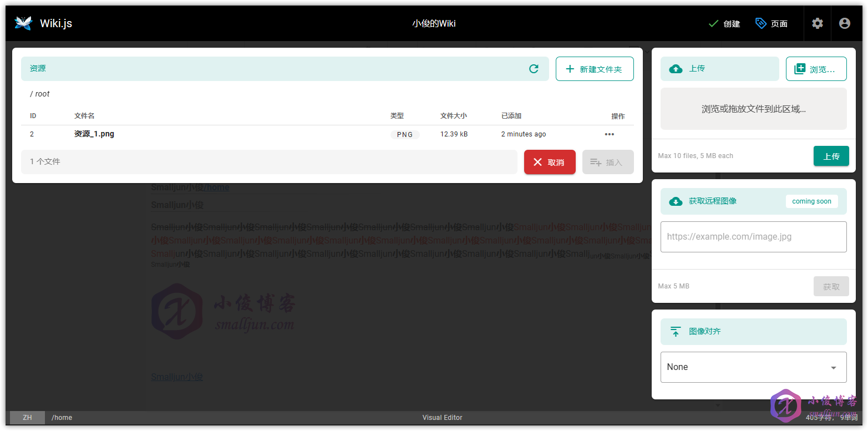Open the user account icon

click(845, 23)
